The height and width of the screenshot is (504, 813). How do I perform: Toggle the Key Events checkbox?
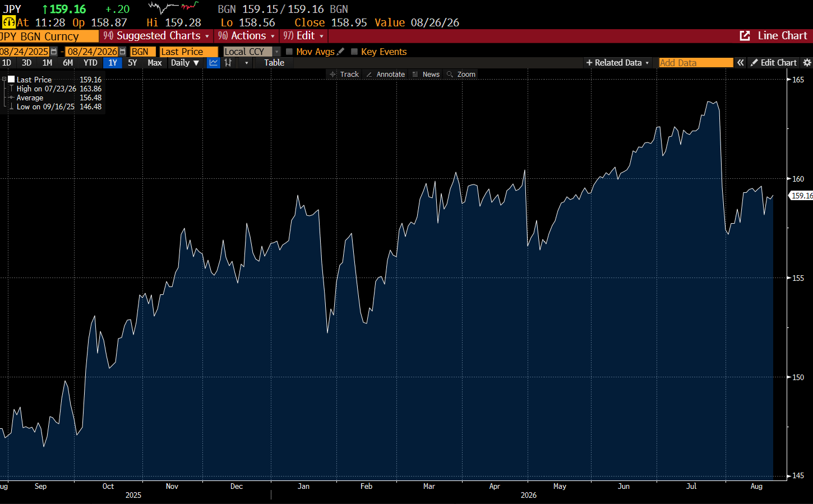pos(354,52)
